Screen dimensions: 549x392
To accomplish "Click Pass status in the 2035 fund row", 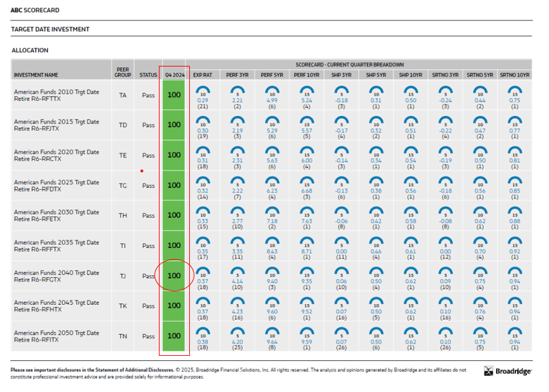I will [x=148, y=245].
